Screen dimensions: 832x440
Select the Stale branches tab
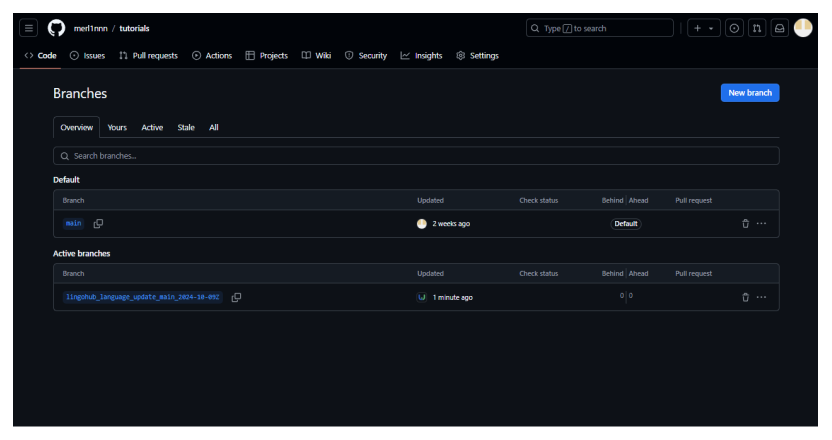coord(186,127)
